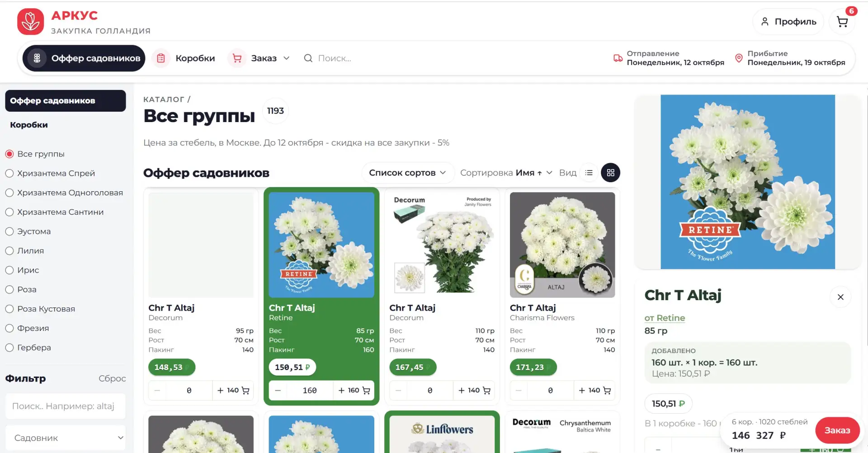Add 140 of Decorum 95 гр Altaj to cart
The image size is (868, 453).
[x=233, y=391]
